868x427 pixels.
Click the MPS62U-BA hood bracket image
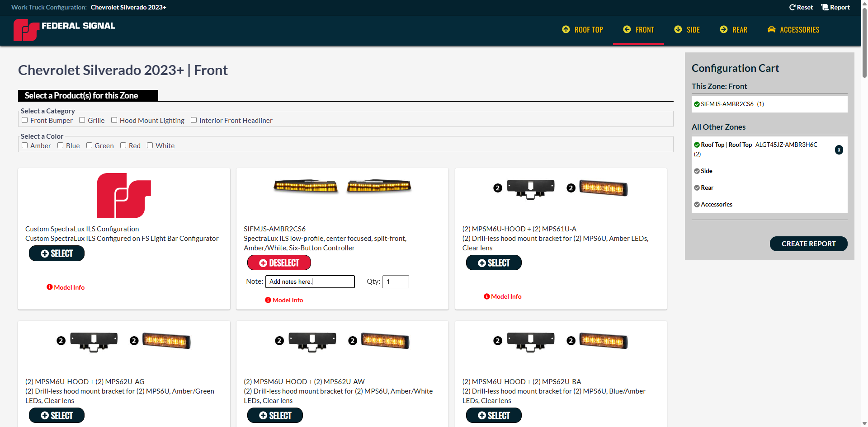[x=531, y=342]
